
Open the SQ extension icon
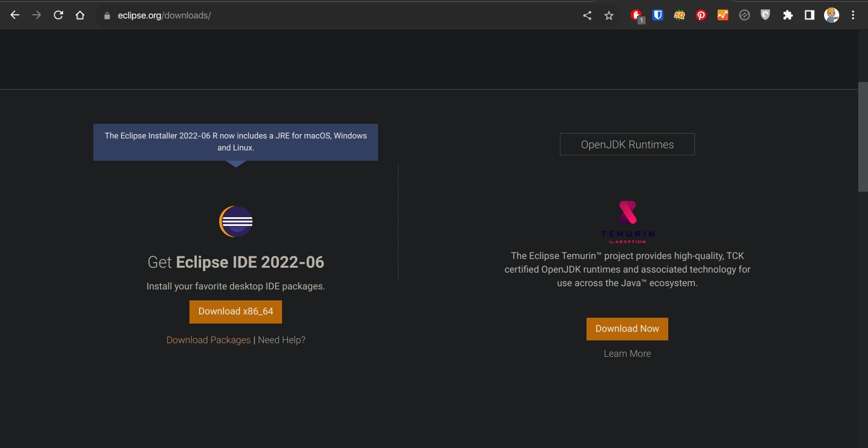pos(679,15)
